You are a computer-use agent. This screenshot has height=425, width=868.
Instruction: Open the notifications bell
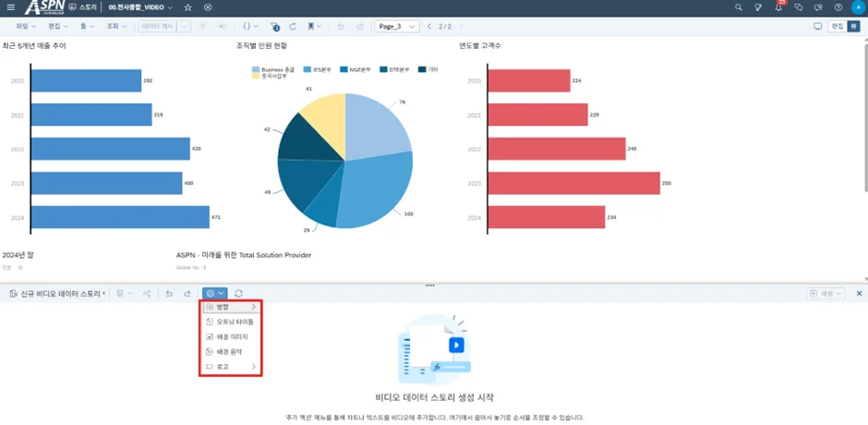tap(778, 7)
